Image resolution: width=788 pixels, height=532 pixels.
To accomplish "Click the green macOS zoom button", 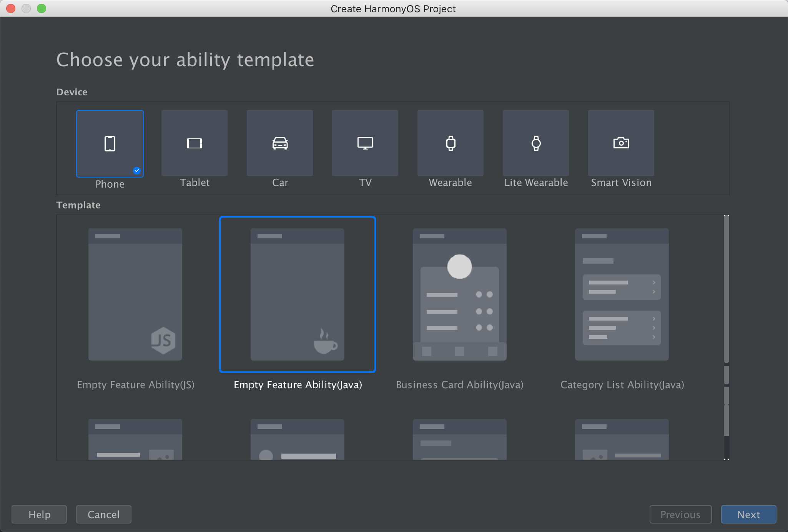I will [x=42, y=8].
